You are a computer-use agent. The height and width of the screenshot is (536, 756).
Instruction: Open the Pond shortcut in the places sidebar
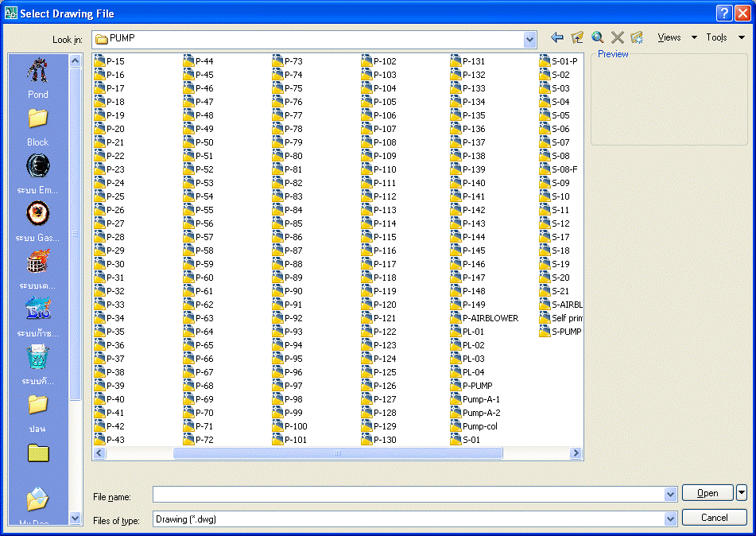37,76
